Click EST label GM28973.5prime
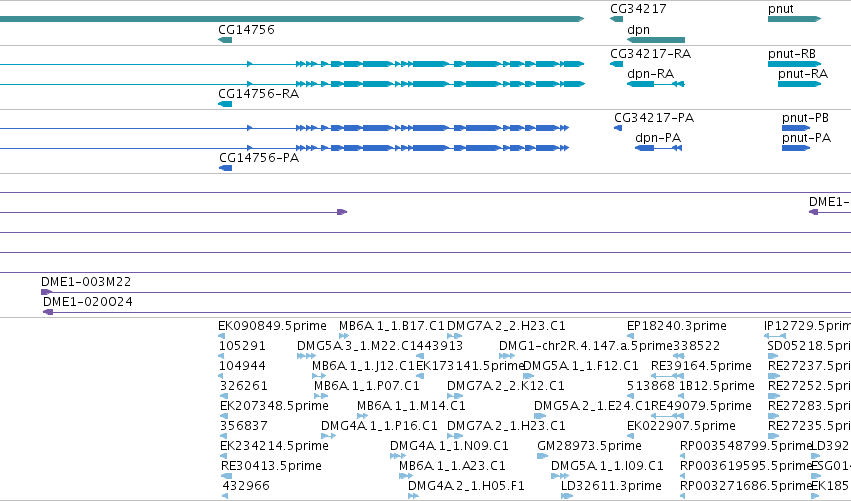Viewport: 851px width, 501px height. click(589, 446)
